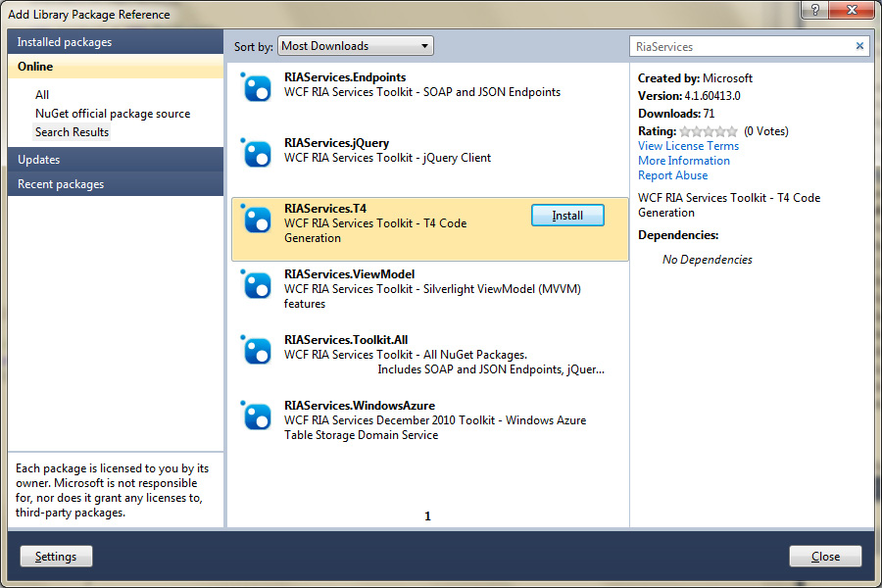Open the dialog help question-mark button
The image size is (882, 588).
click(x=814, y=9)
